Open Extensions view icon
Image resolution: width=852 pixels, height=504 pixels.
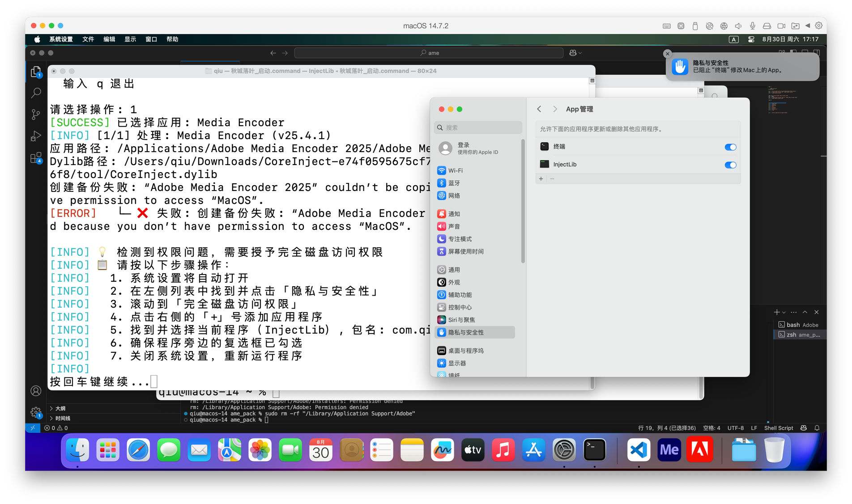click(x=36, y=158)
